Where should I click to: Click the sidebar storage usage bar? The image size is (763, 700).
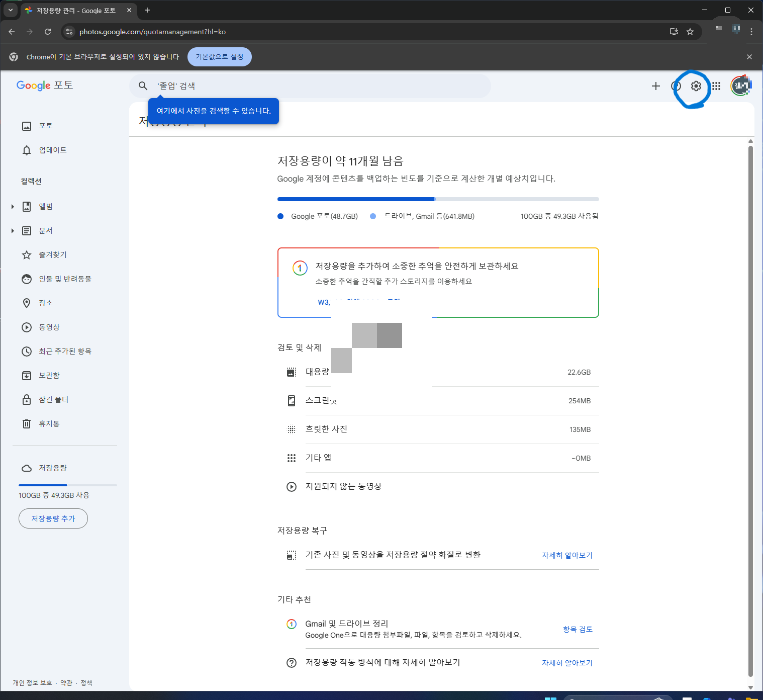(x=68, y=485)
